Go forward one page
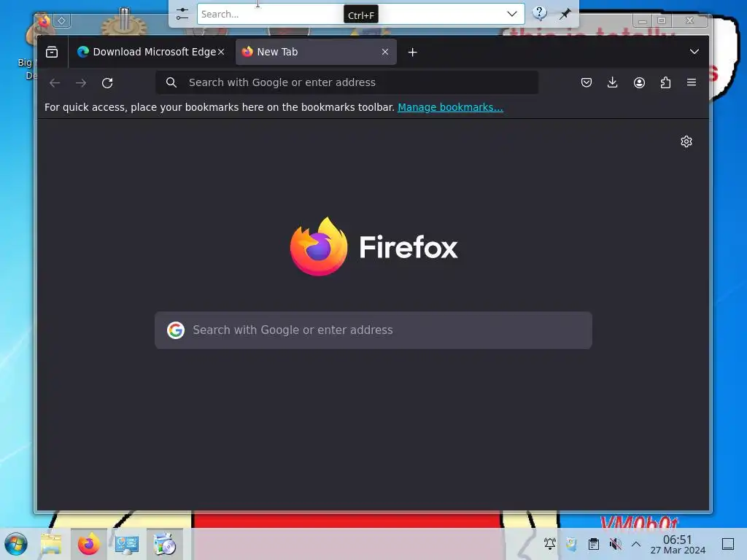 [81, 83]
